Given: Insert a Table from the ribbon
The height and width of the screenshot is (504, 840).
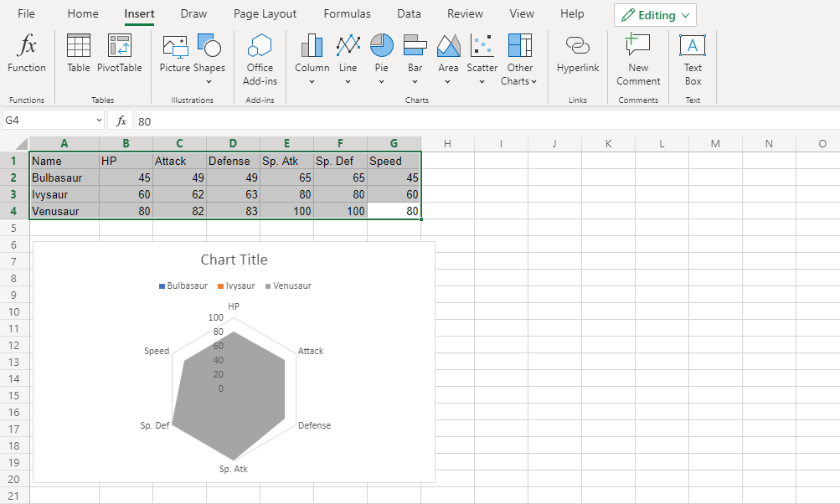Looking at the screenshot, I should [x=79, y=54].
